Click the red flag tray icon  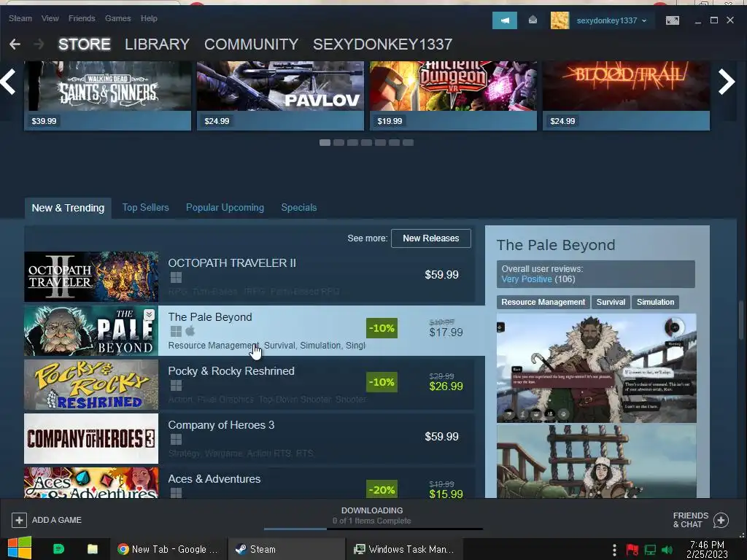pyautogui.click(x=632, y=550)
